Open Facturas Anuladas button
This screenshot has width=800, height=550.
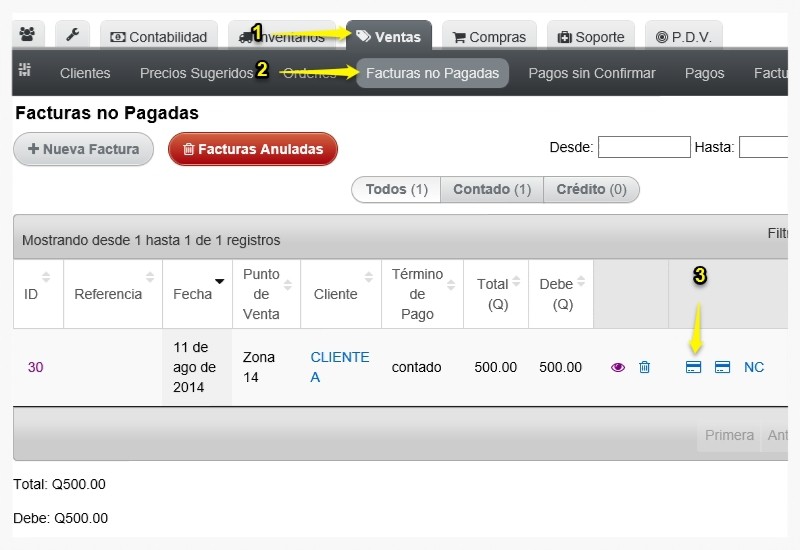[x=253, y=149]
